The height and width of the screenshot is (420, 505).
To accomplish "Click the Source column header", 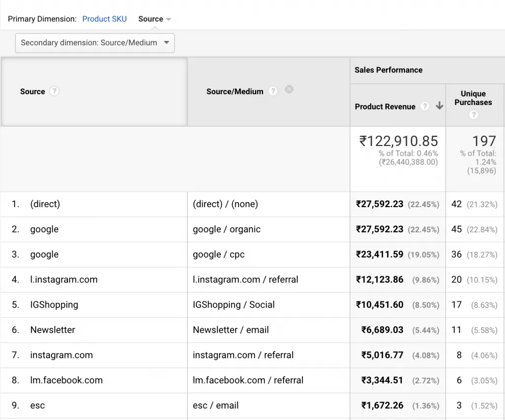I will tap(33, 91).
